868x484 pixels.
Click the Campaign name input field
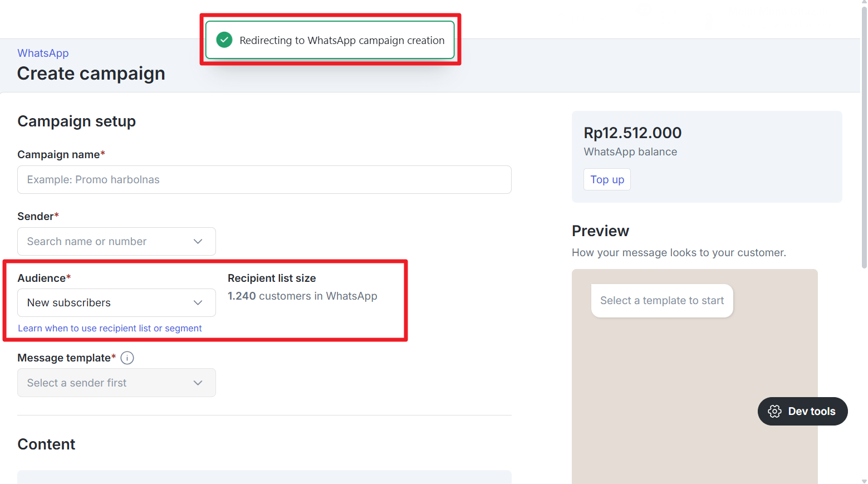[264, 180]
